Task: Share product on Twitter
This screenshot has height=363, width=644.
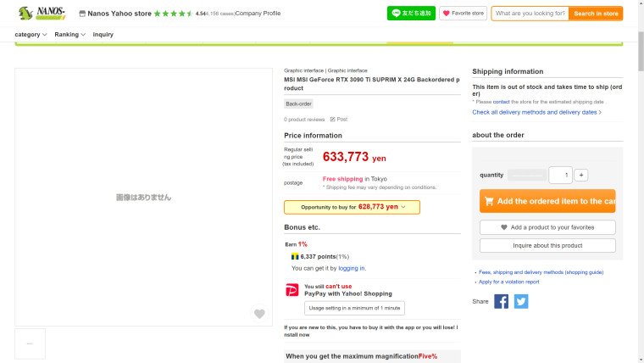Action: point(521,301)
